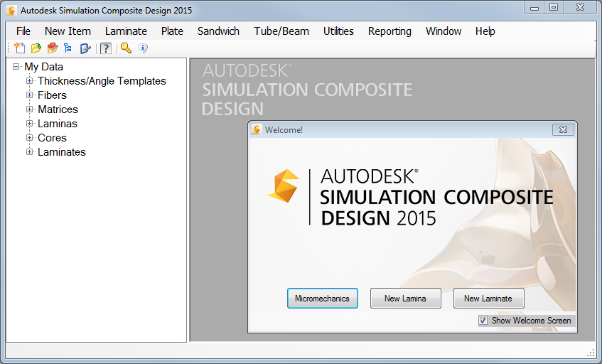This screenshot has height=364, width=602.
Task: Expand the Cores tree node
Action: (x=29, y=137)
